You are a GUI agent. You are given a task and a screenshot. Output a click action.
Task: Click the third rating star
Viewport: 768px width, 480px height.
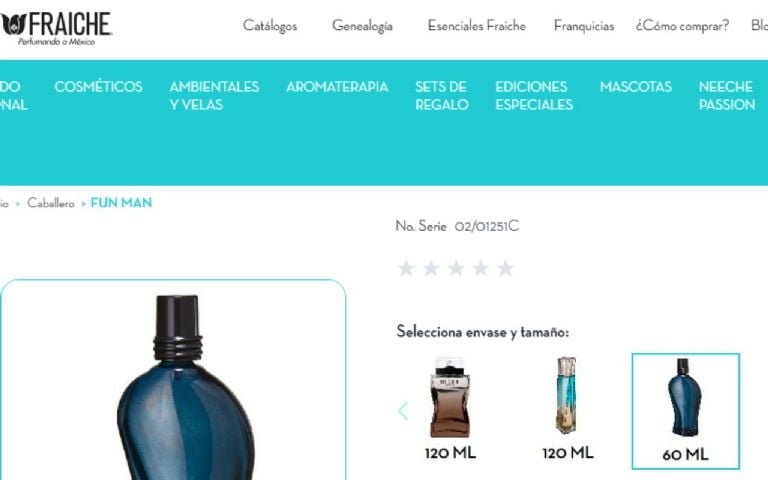click(456, 268)
